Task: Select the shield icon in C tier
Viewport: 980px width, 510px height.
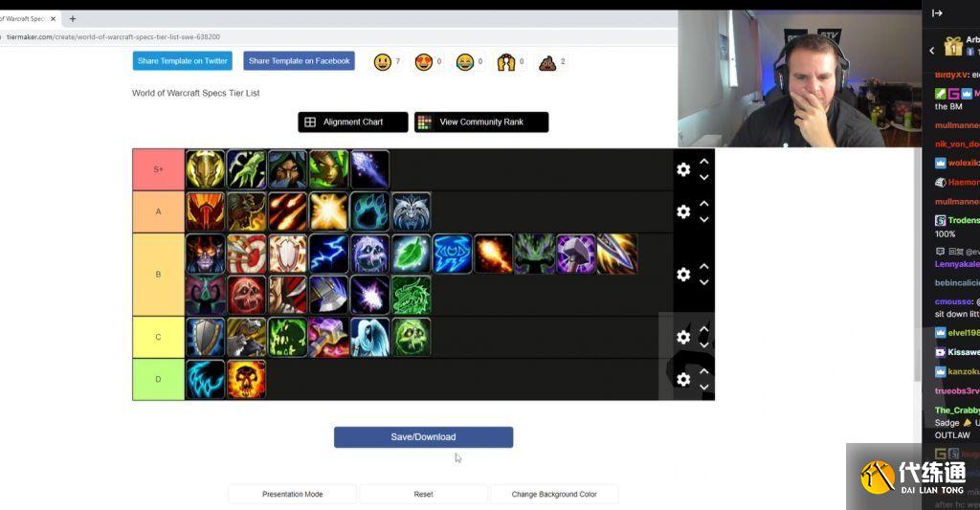Action: (205, 338)
